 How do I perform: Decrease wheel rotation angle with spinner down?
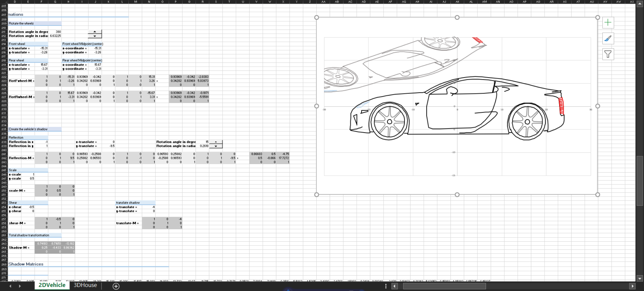pos(95,36)
